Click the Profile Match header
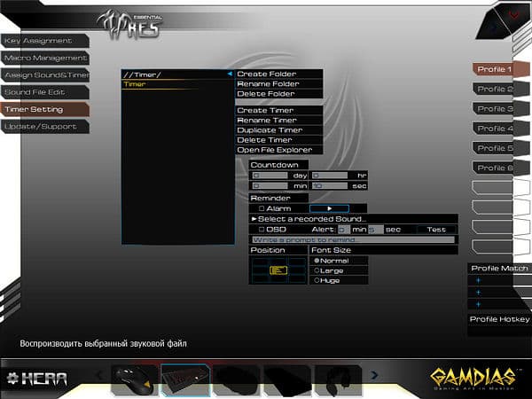Viewport: 532px width, 399px height. 499,269
